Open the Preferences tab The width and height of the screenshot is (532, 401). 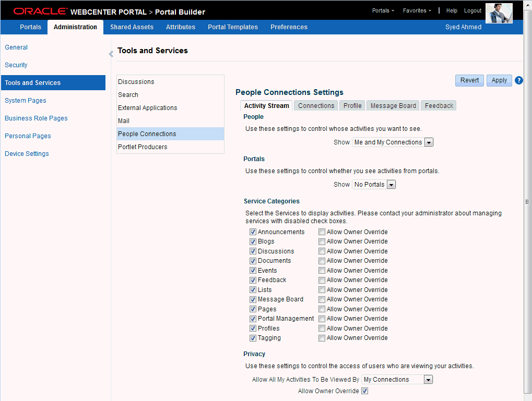pyautogui.click(x=289, y=27)
